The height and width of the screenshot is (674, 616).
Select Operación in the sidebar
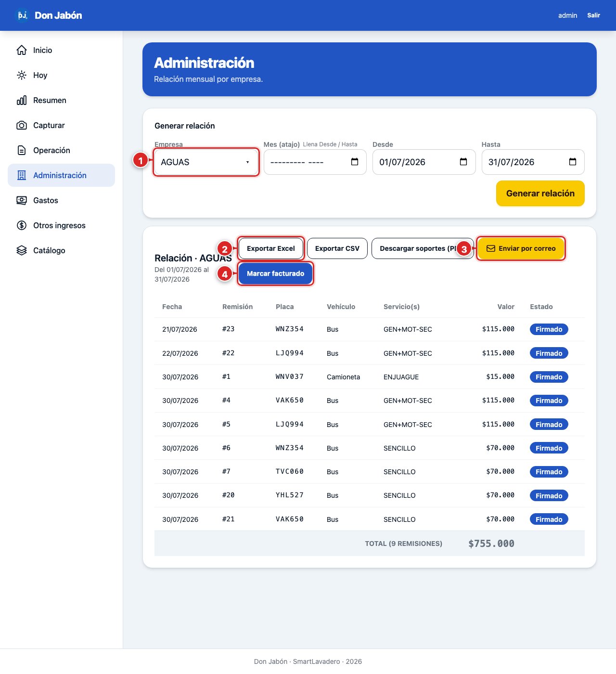[x=61, y=150]
